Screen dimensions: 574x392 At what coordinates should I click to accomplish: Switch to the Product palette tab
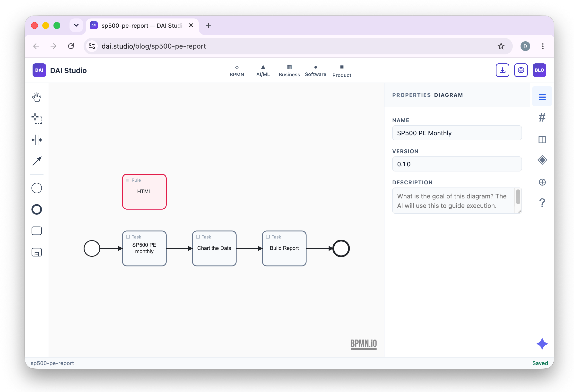pos(342,71)
